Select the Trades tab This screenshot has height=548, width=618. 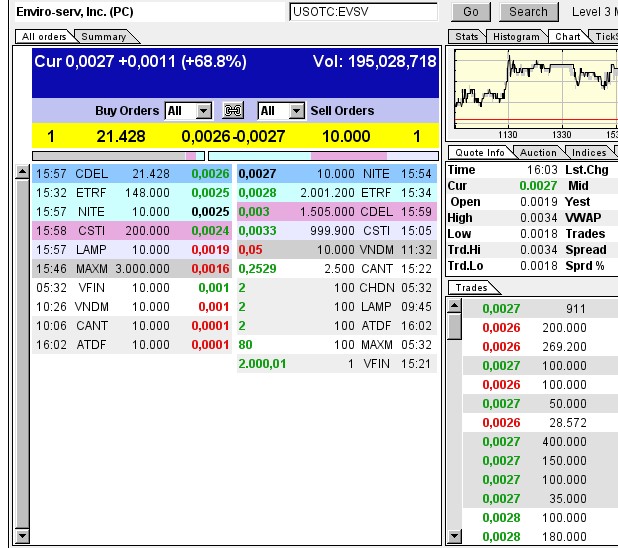(471, 288)
